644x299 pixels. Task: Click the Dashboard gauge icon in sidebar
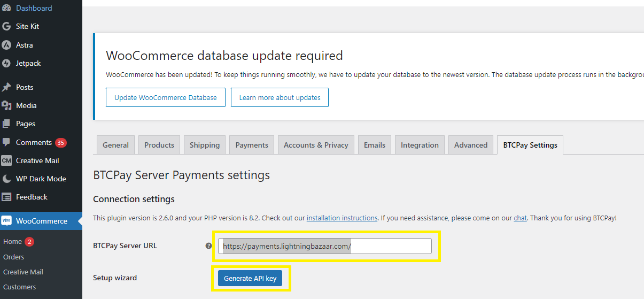pos(6,8)
